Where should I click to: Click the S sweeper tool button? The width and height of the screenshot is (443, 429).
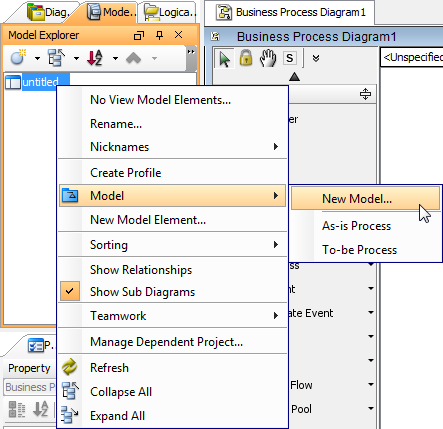click(289, 58)
